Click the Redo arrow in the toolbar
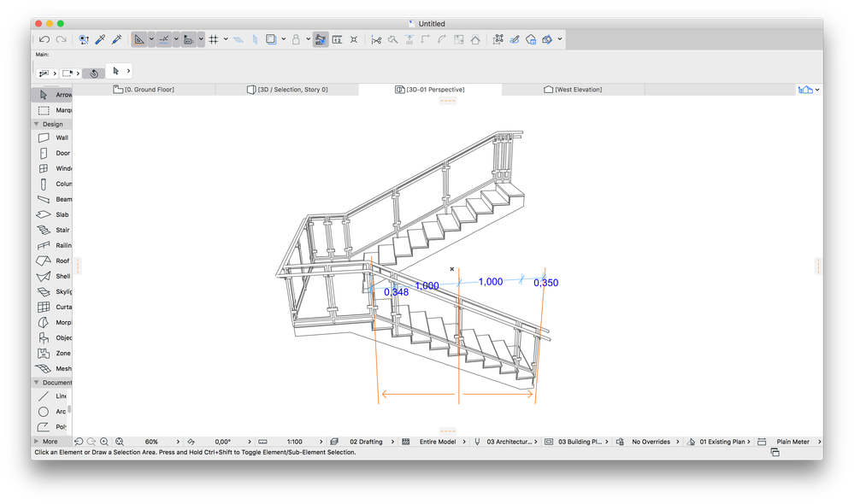The height and width of the screenshot is (504, 854). pos(61,39)
